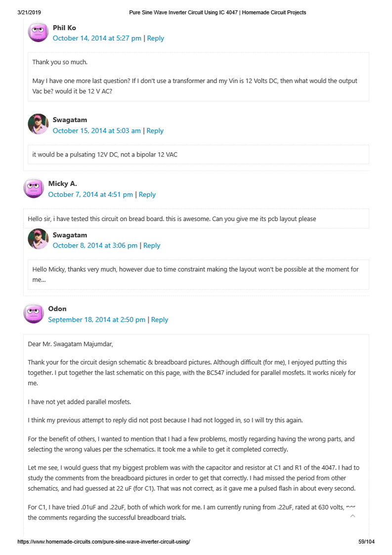Open the October 15, 2014 5:03 am permalink
Screen dimensions: 392x555
(97, 131)
